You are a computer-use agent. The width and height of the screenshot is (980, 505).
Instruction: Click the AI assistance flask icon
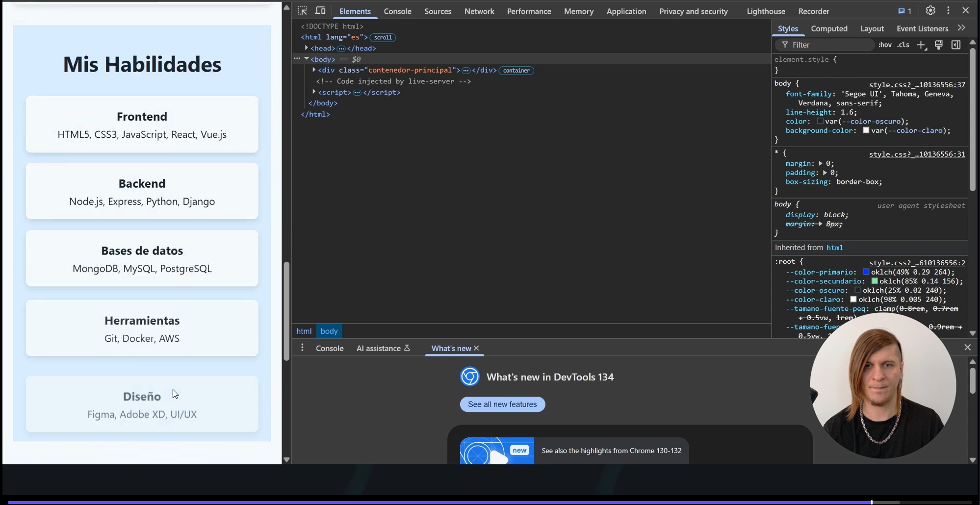(407, 348)
